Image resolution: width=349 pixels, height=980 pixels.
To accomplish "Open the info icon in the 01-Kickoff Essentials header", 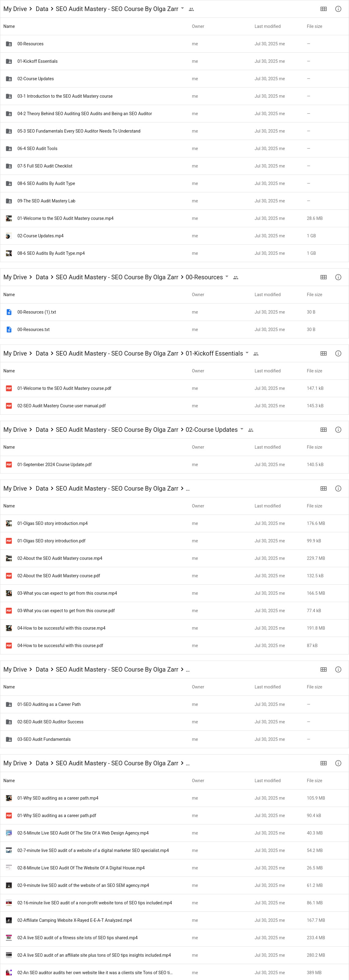I will [x=338, y=353].
